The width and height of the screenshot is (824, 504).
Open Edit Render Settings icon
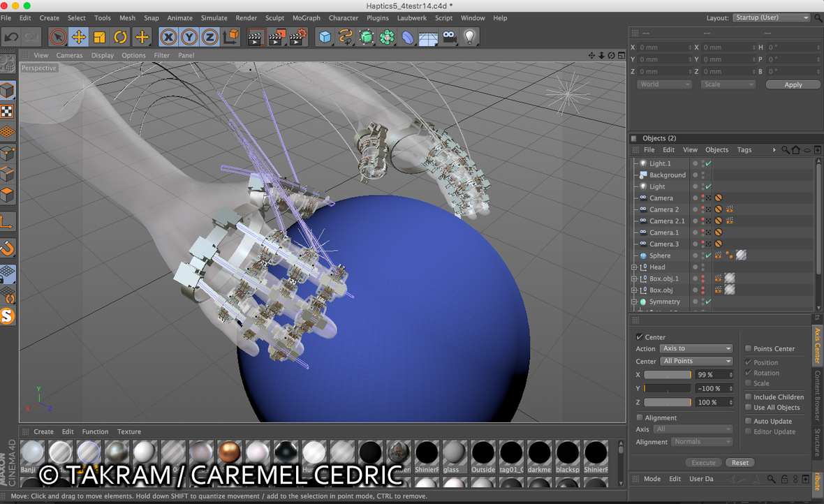[x=298, y=37]
